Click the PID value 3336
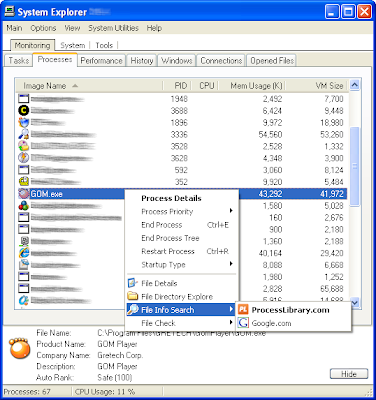This screenshot has height=400, width=376. click(179, 134)
